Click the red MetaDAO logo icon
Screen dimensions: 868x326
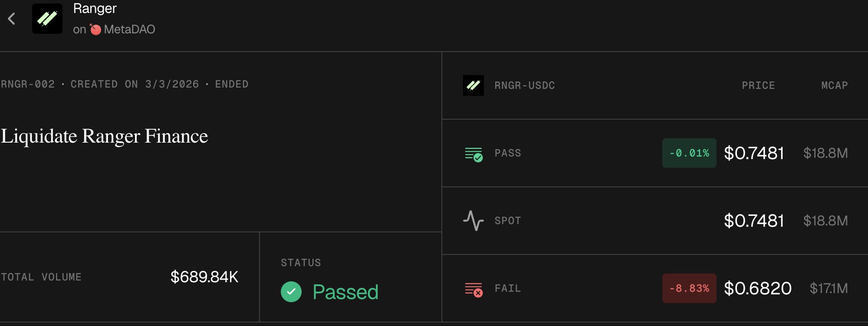tap(95, 29)
